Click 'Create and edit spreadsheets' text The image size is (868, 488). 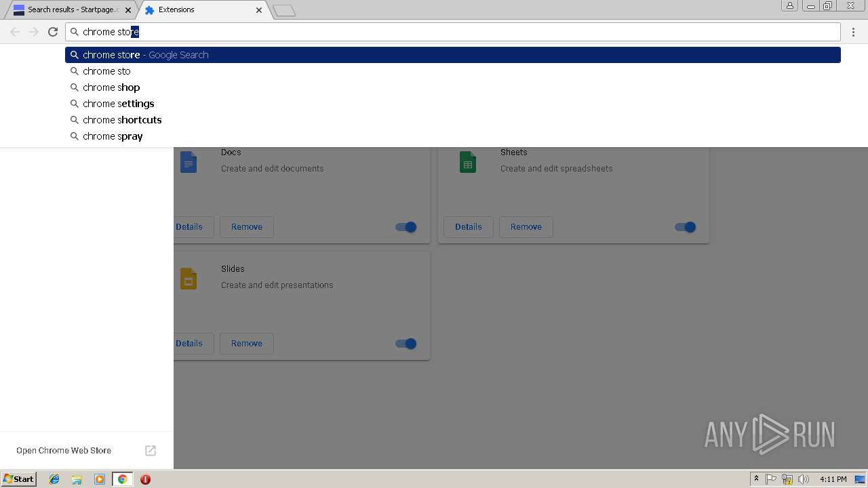[557, 169]
